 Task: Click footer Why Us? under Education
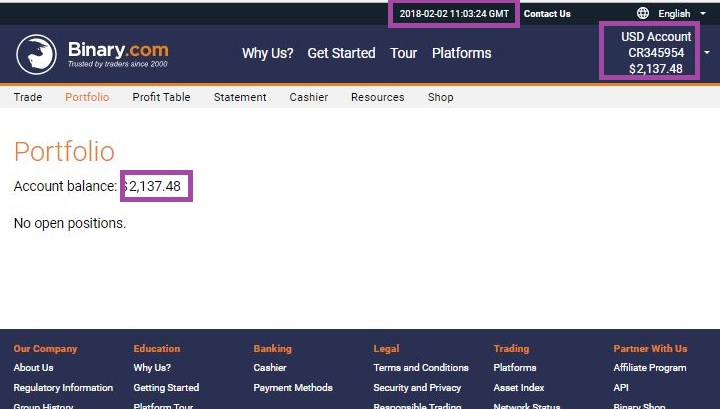[152, 368]
